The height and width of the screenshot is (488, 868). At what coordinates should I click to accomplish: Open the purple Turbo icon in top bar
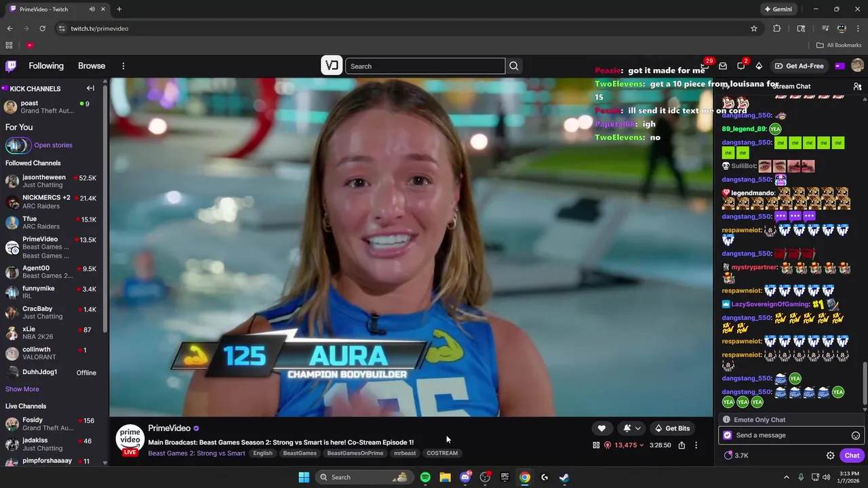pyautogui.click(x=840, y=66)
